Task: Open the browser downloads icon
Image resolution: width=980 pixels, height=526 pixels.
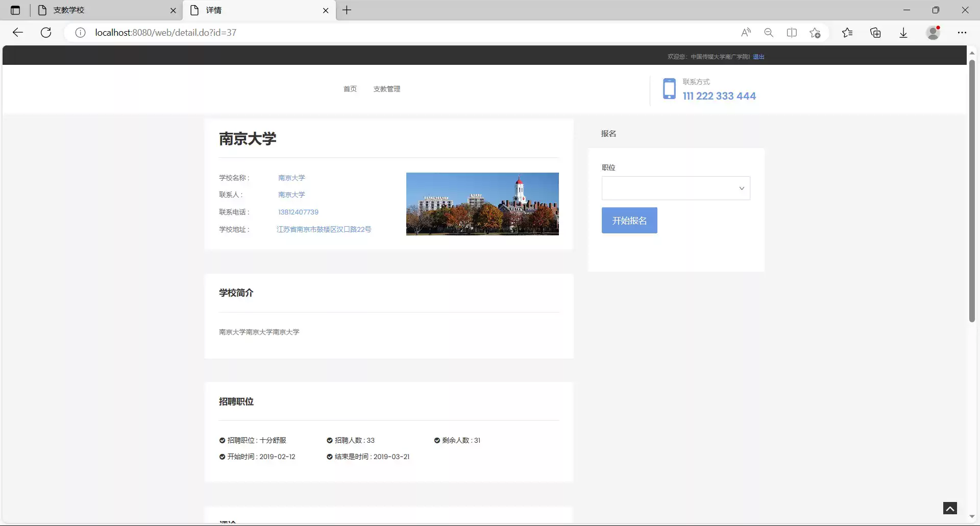Action: pyautogui.click(x=903, y=33)
